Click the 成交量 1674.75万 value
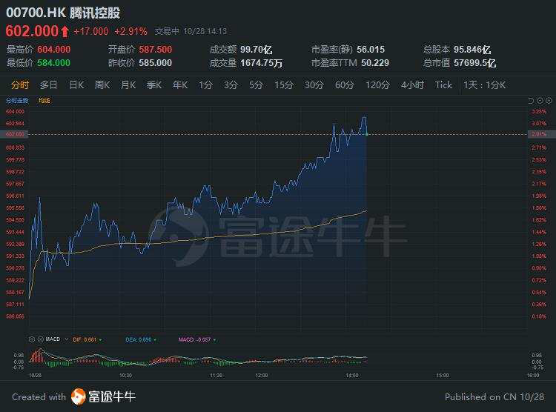556x412 pixels. coord(262,63)
